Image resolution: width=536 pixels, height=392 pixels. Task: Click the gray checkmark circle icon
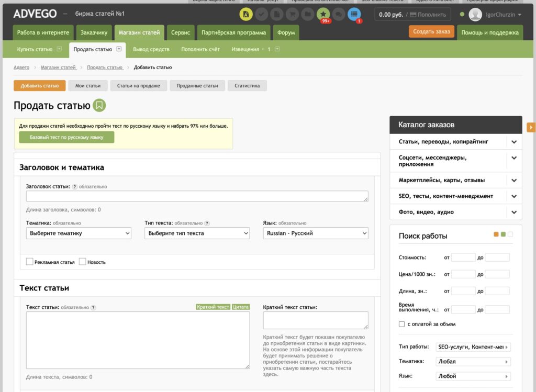tap(261, 14)
